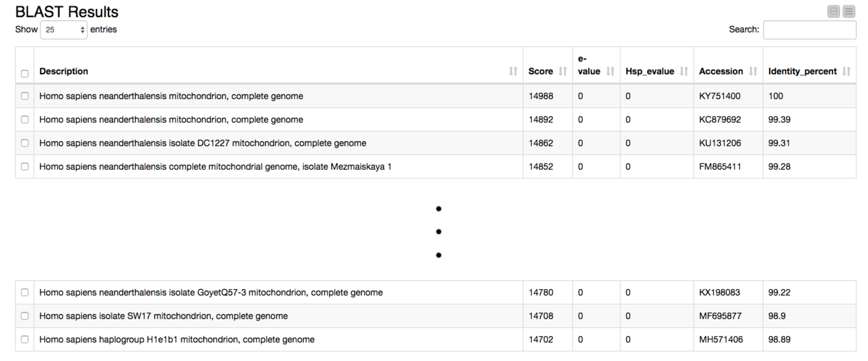This screenshot has height=361, width=868.
Task: Check the row with accession KC879692
Action: tap(24, 119)
